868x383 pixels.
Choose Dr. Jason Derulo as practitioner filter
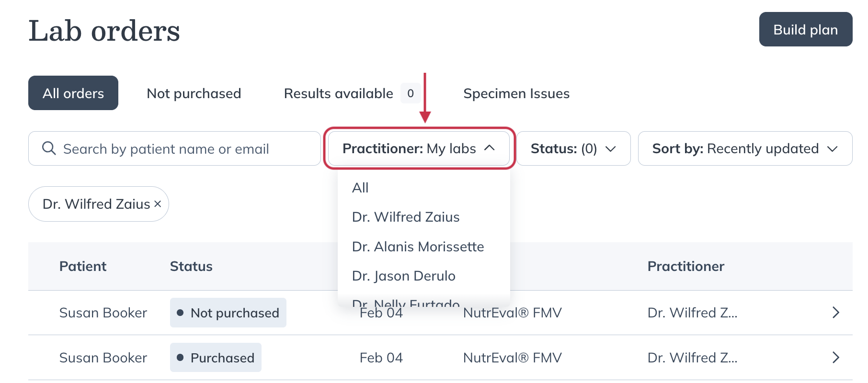pos(403,276)
